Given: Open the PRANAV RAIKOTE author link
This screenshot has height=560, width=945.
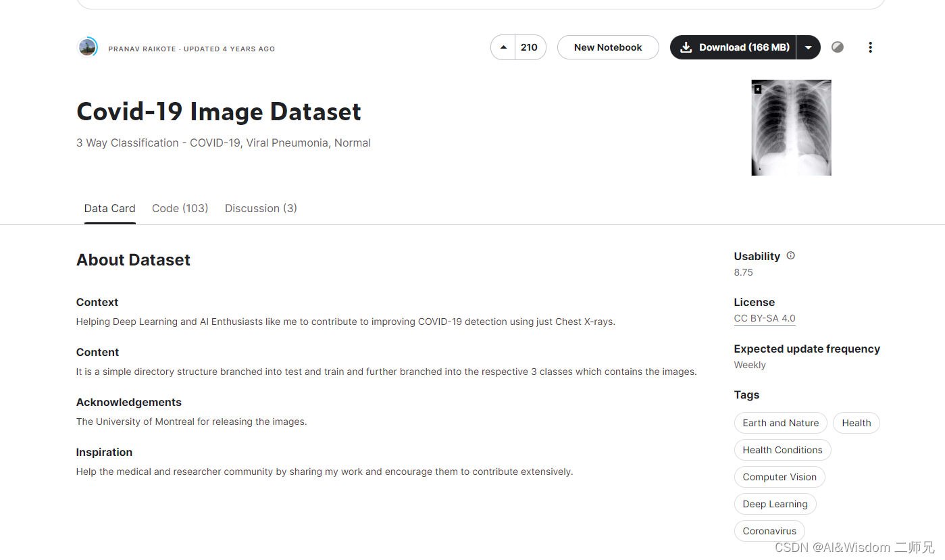Looking at the screenshot, I should [x=142, y=49].
